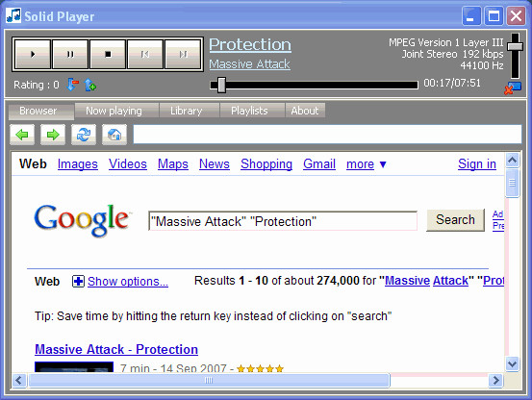The height and width of the screenshot is (400, 532).
Task: Click the 'Joint Stereo 192 kbps' text
Action: [x=452, y=54]
